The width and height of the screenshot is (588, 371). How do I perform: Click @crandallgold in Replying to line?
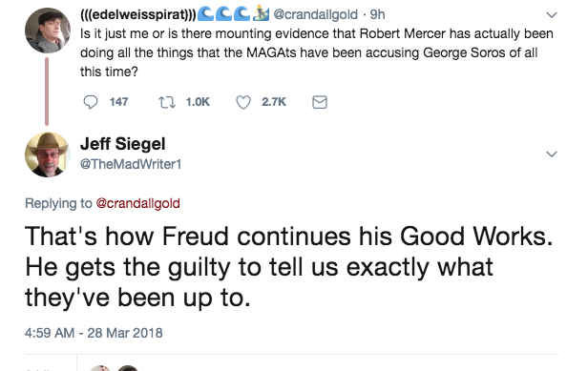click(x=138, y=203)
